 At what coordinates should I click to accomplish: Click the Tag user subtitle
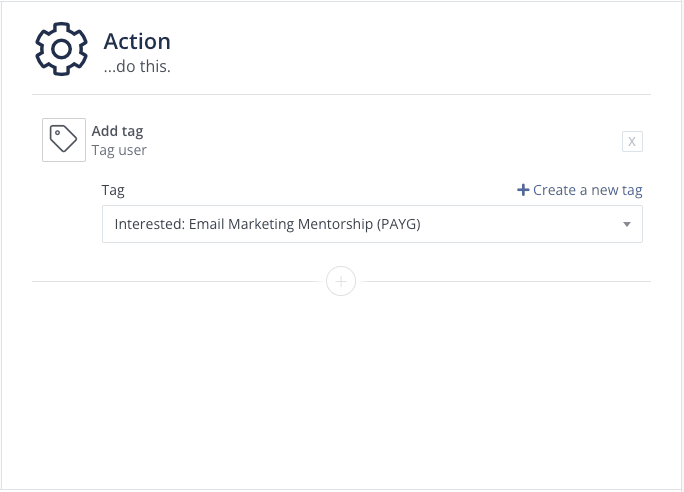119,150
